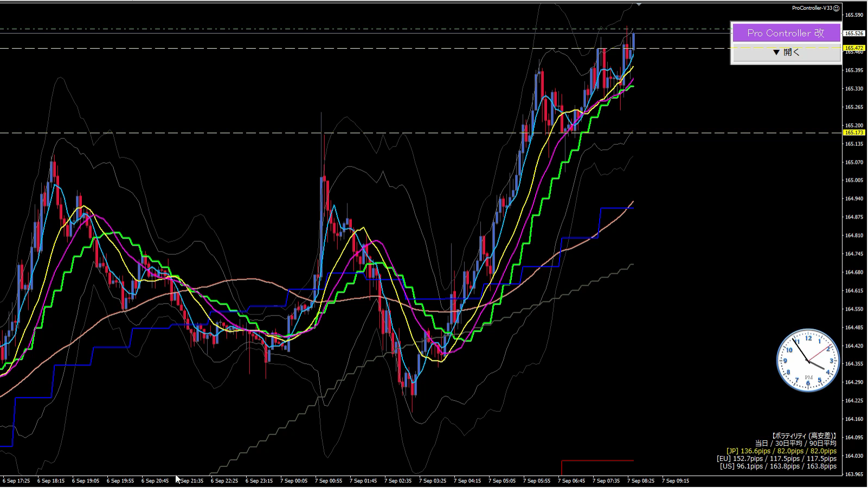Click the 6 Sep 19:55 time axis label
Image resolution: width=868 pixels, height=488 pixels.
point(120,481)
